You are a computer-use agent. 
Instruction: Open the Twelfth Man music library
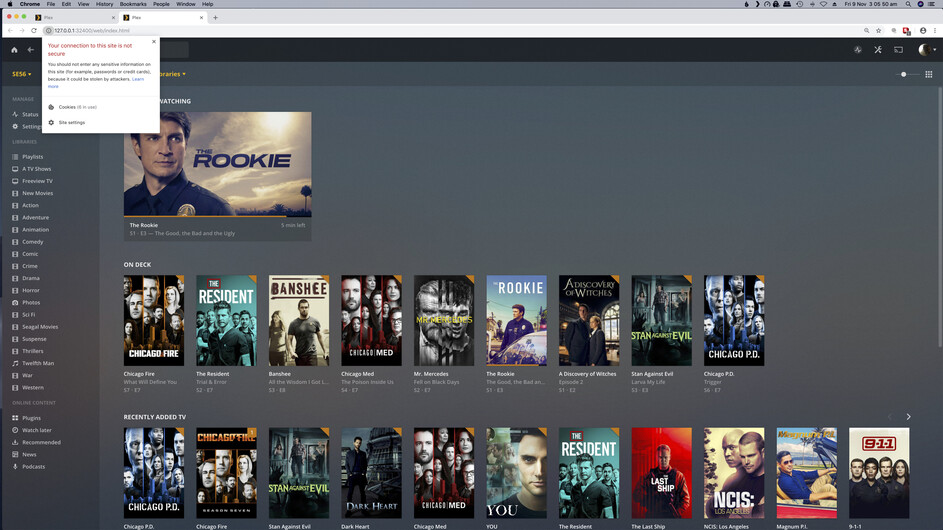[x=38, y=363]
